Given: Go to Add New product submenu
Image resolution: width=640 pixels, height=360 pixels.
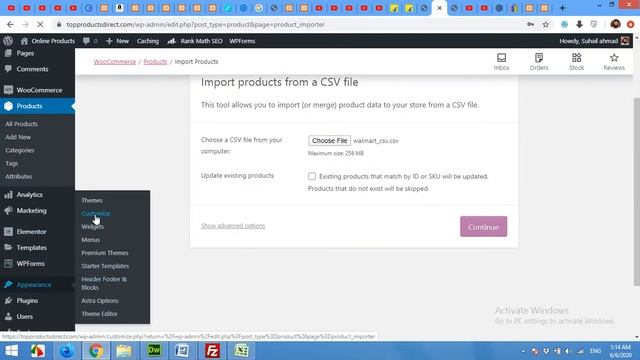Looking at the screenshot, I should 18,137.
